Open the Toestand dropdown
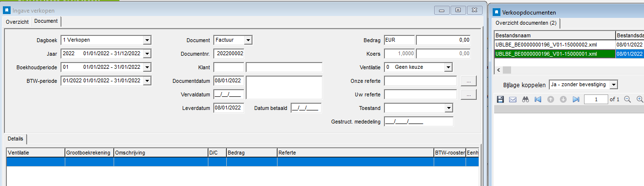This screenshot has height=186, width=644. [x=448, y=108]
